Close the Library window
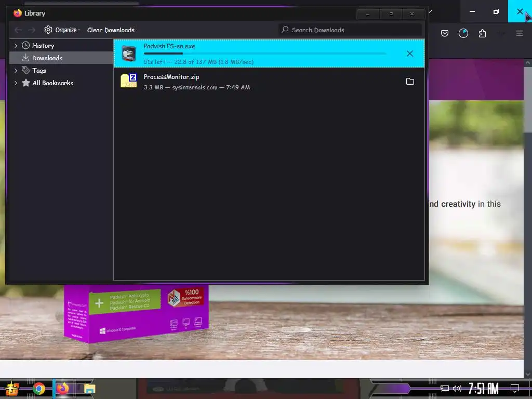Viewport: 532px width, 399px height. [x=412, y=14]
